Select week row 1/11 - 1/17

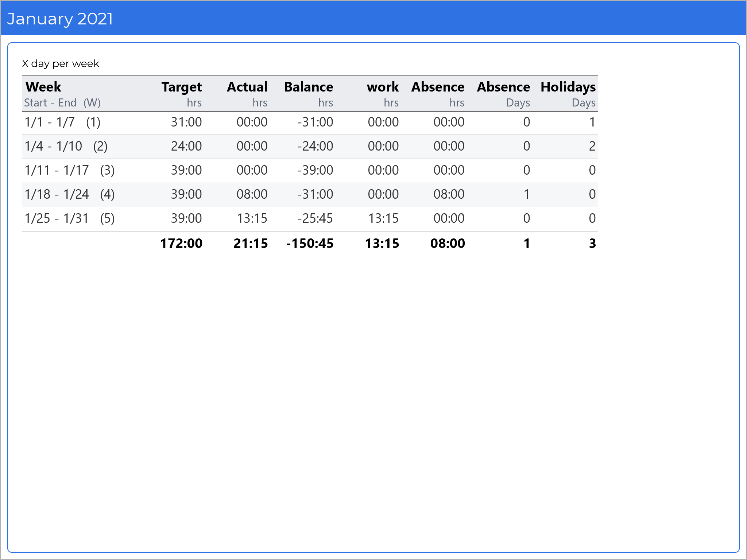point(70,170)
